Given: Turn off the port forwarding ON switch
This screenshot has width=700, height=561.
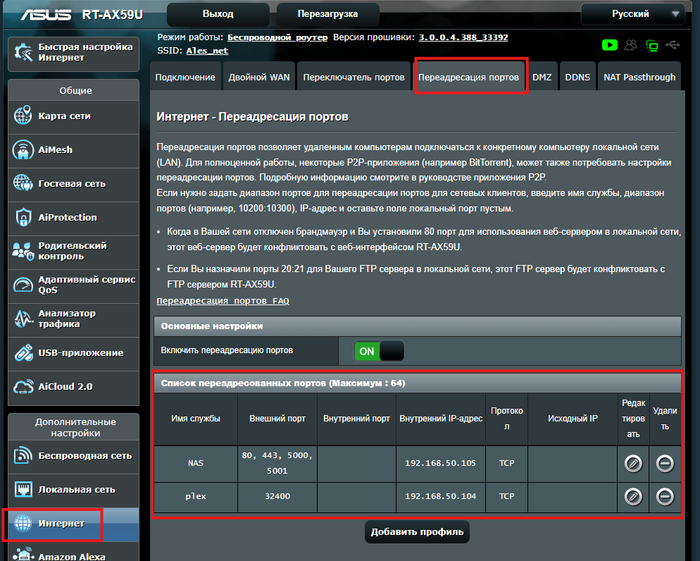Looking at the screenshot, I should 379,351.
